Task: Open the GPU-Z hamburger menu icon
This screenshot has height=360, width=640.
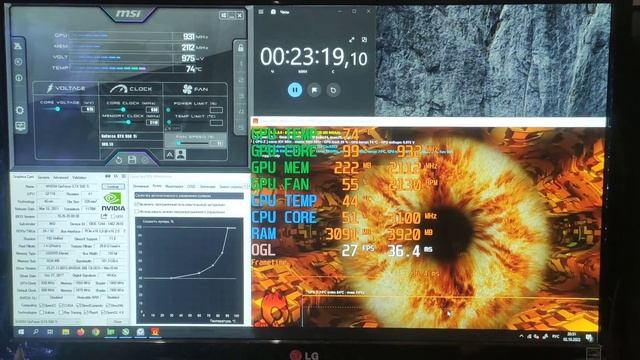Action: tap(124, 176)
